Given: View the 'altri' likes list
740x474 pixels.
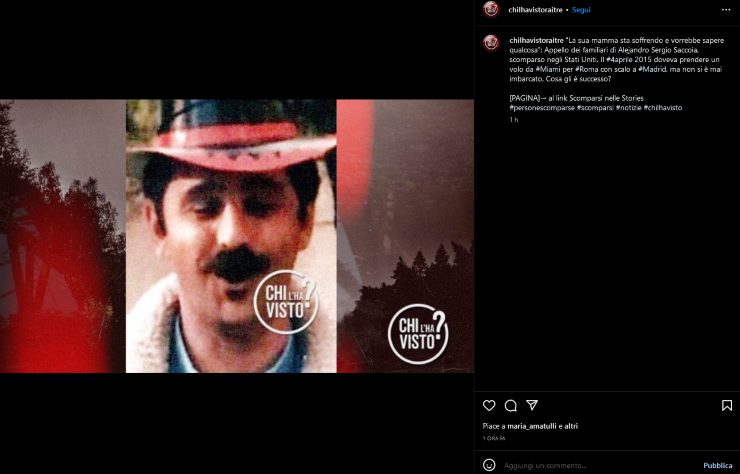Looking at the screenshot, I should tap(571, 426).
